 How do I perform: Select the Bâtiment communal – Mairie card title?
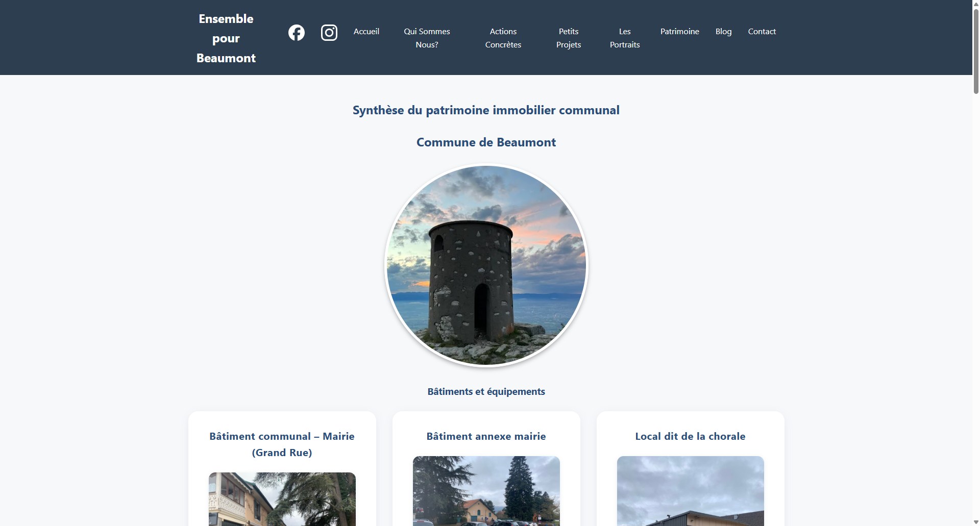pyautogui.click(x=282, y=444)
